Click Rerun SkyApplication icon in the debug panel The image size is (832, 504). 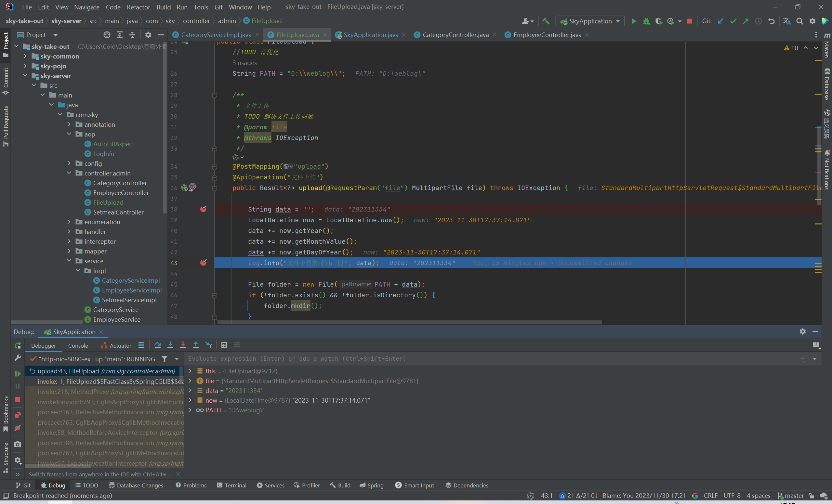tap(18, 345)
